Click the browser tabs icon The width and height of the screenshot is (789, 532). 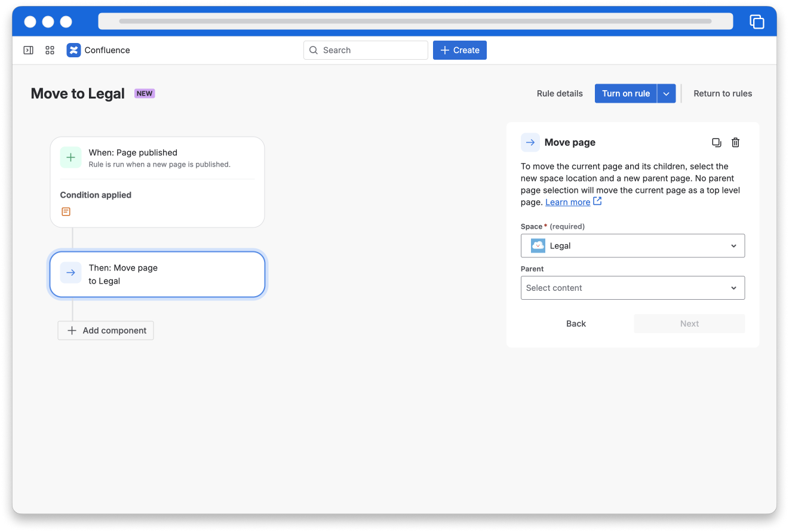(757, 22)
